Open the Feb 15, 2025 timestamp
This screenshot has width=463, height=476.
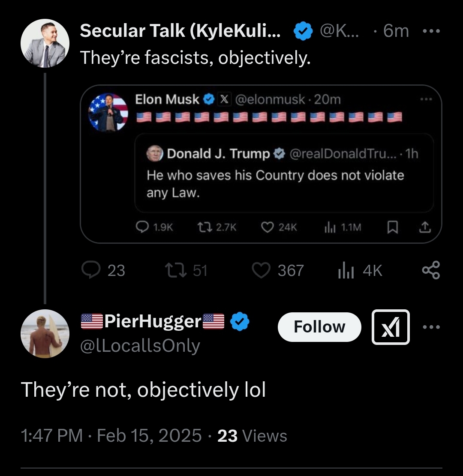pos(149,436)
